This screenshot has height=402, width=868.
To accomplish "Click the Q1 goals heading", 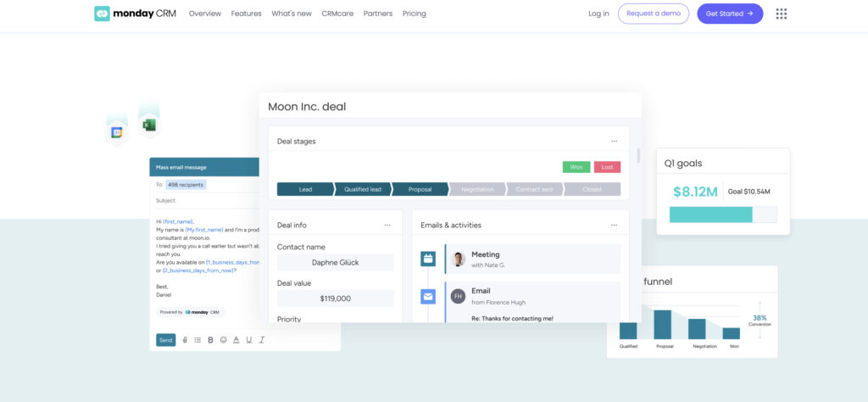I will click(683, 164).
